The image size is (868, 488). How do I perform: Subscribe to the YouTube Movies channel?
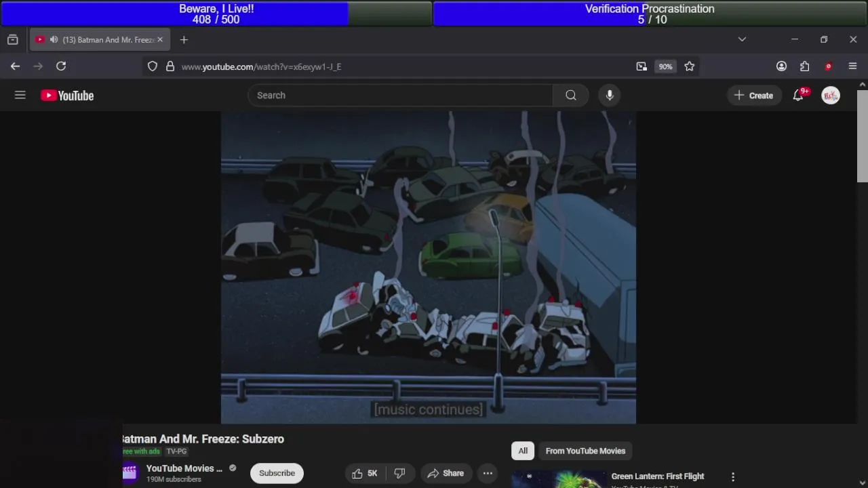[277, 473]
